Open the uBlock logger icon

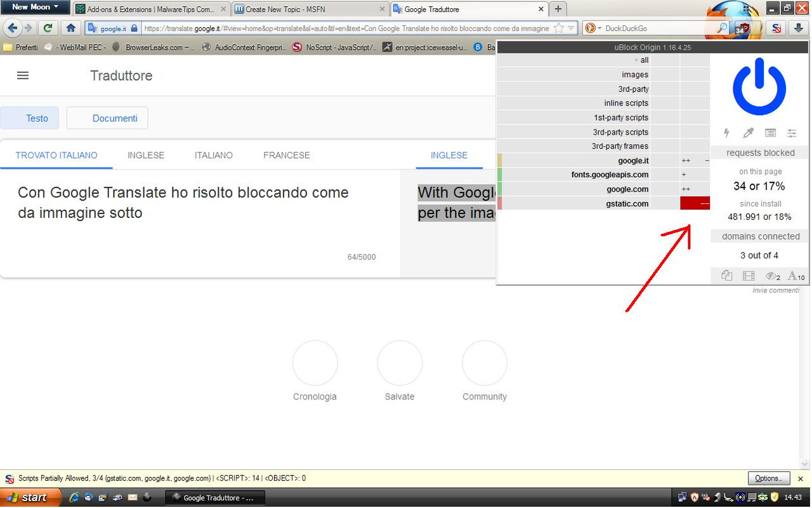(770, 133)
